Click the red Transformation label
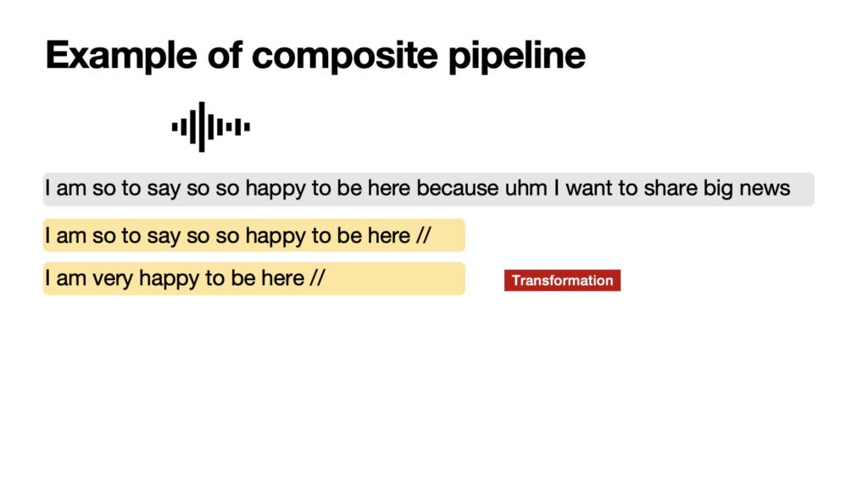Screen dimensions: 868x487 click(x=562, y=280)
